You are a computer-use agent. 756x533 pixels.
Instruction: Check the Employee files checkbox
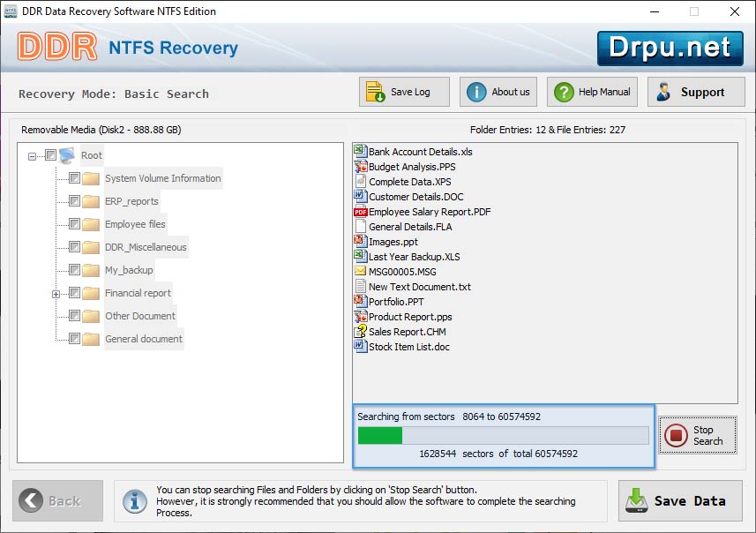pyautogui.click(x=74, y=224)
